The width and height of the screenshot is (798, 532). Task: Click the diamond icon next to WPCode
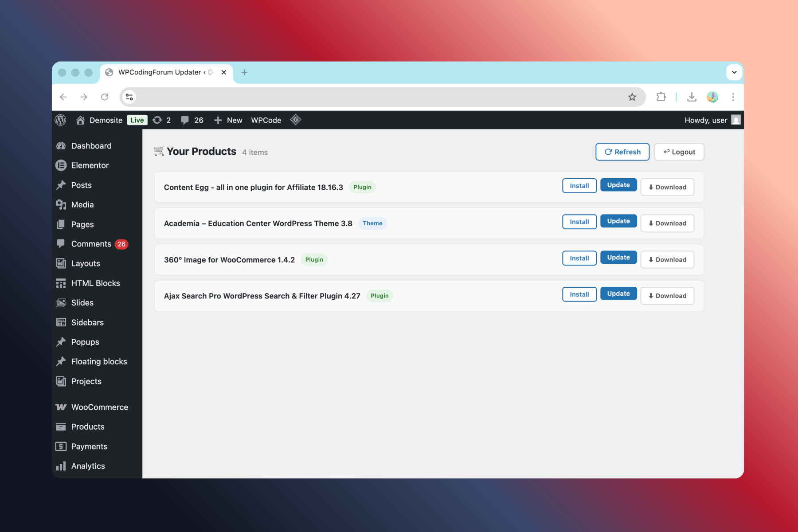[x=296, y=120]
